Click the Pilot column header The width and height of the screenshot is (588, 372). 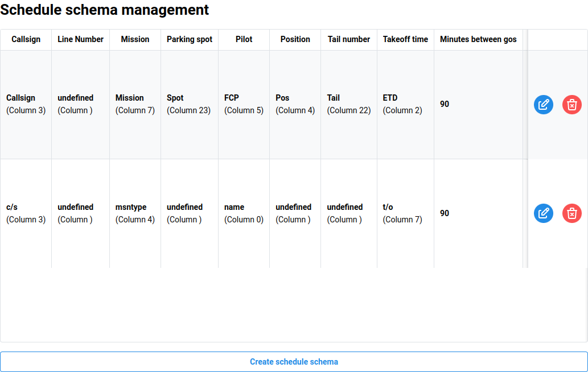point(244,39)
